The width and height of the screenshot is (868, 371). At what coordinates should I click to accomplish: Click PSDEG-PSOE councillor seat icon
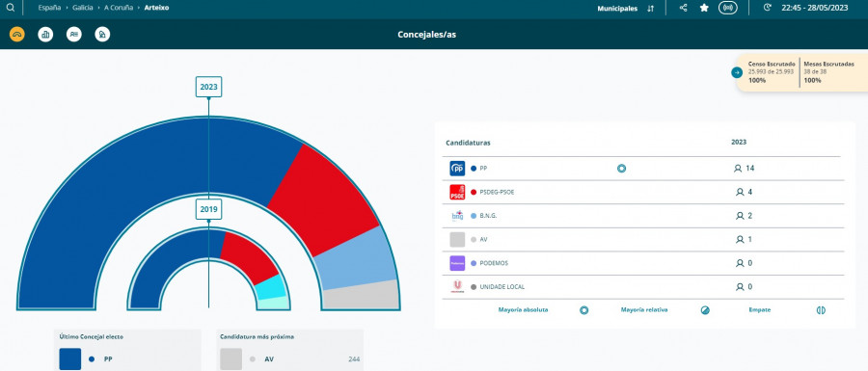pos(740,192)
